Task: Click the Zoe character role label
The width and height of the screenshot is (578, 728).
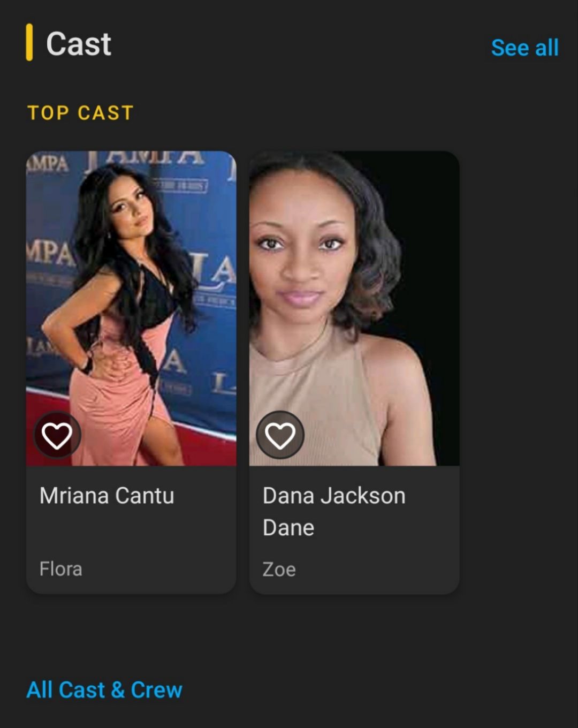Action: (279, 569)
